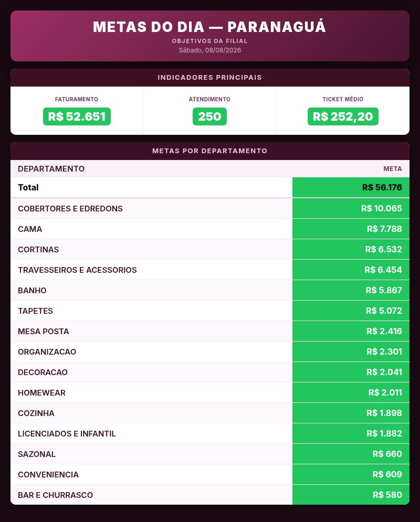Screen dimensions: 420x522
Task: Select the ORGANIZACAO department name
Action: [47, 352]
